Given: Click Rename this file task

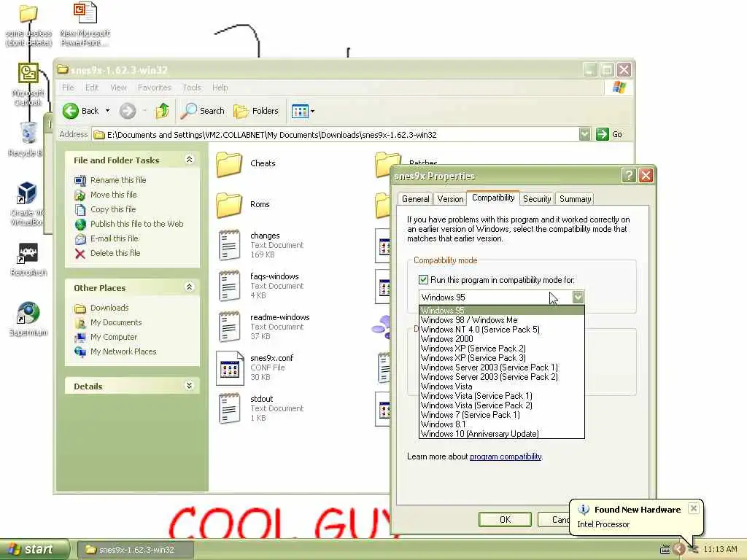Looking at the screenshot, I should (118, 180).
